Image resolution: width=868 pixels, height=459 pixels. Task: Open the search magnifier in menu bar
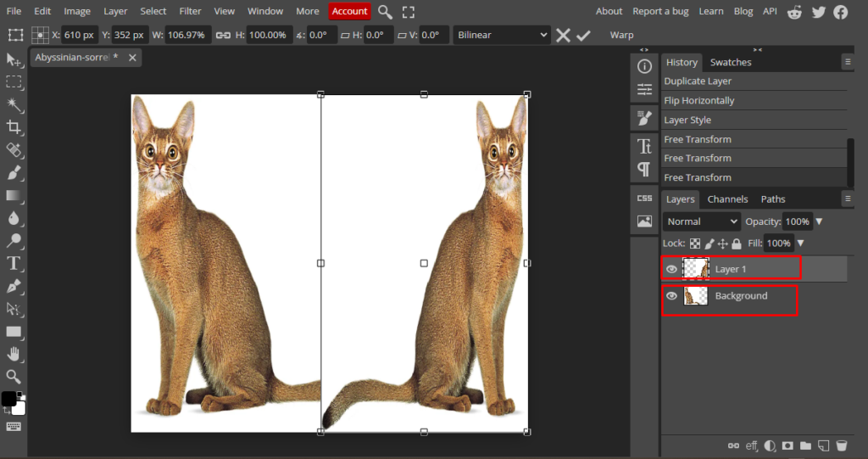point(385,12)
